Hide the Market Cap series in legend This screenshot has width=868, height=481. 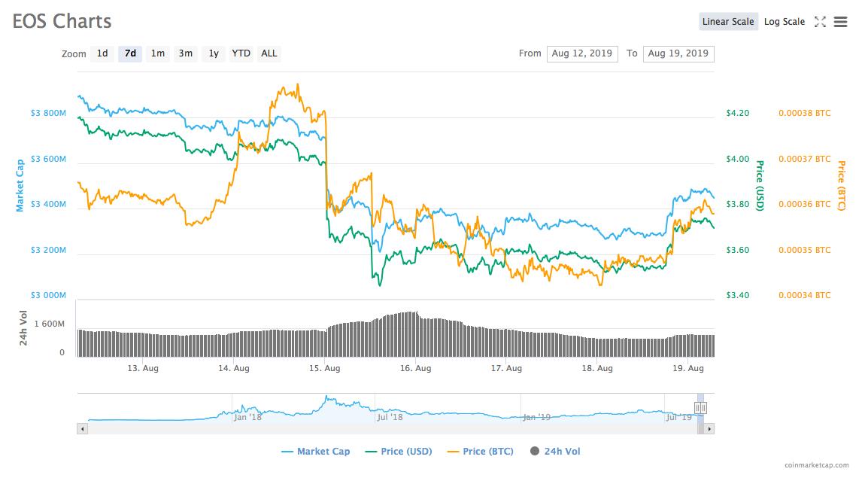tap(315, 452)
